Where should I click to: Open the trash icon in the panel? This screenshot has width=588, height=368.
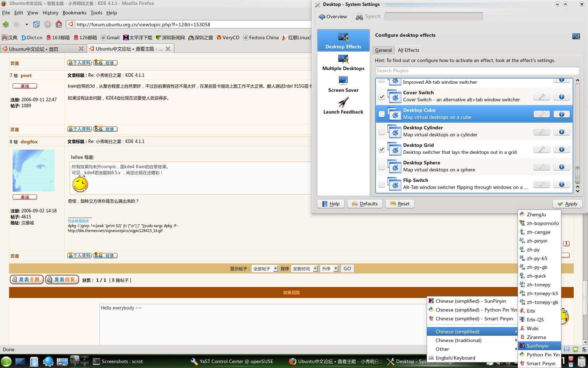(581, 362)
